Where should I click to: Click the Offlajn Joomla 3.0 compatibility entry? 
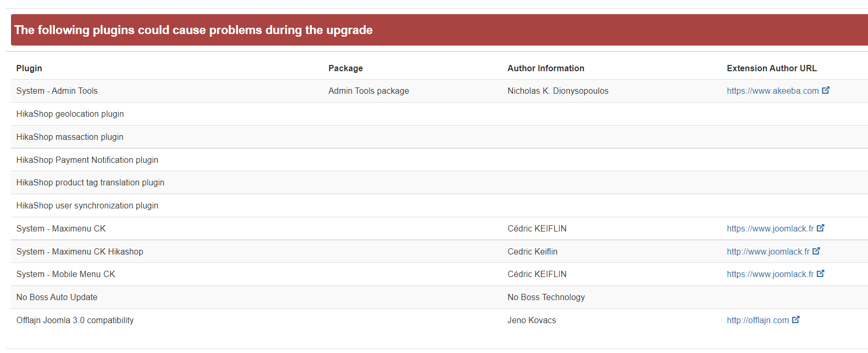tap(75, 321)
